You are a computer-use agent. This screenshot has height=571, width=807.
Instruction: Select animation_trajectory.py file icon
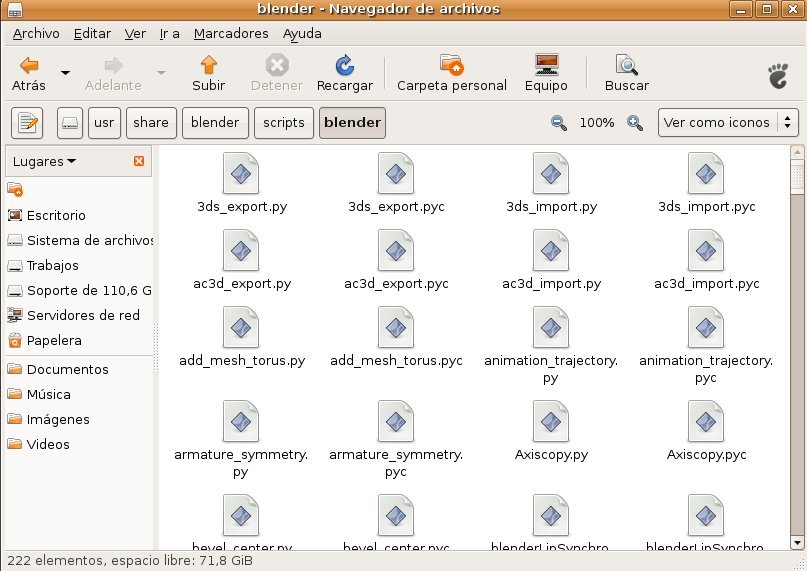point(551,327)
